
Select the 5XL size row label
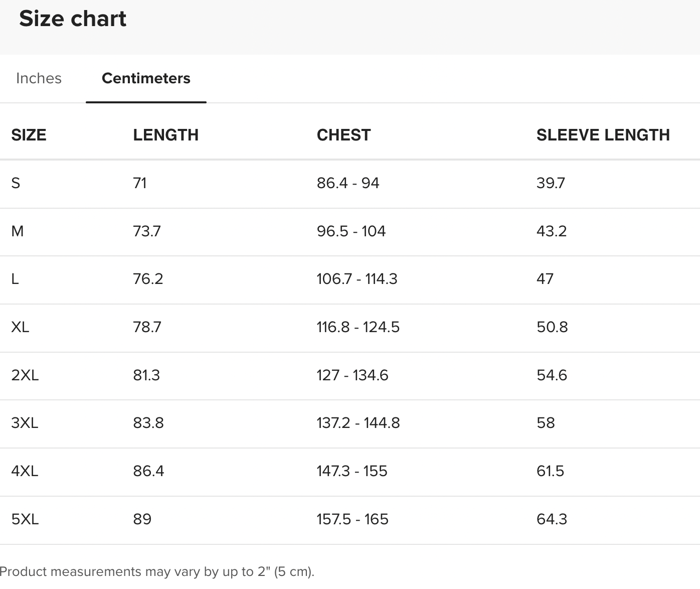(x=25, y=519)
